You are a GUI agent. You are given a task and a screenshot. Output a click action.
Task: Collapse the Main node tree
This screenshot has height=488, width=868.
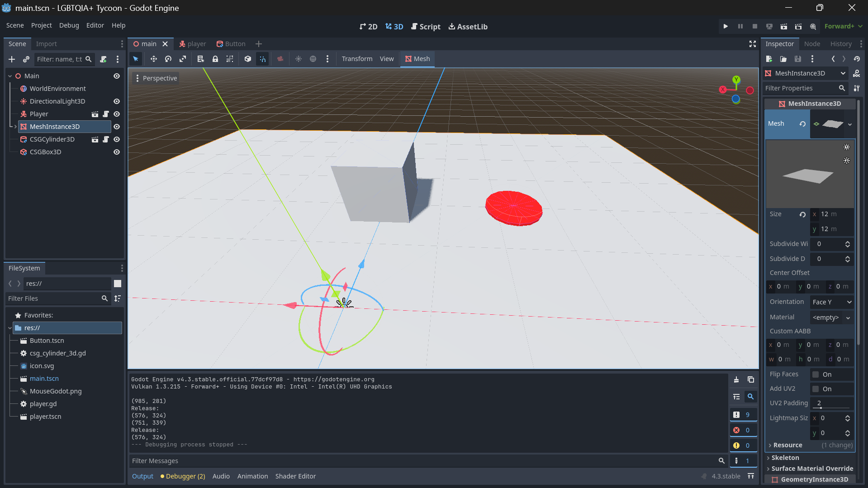click(10, 76)
